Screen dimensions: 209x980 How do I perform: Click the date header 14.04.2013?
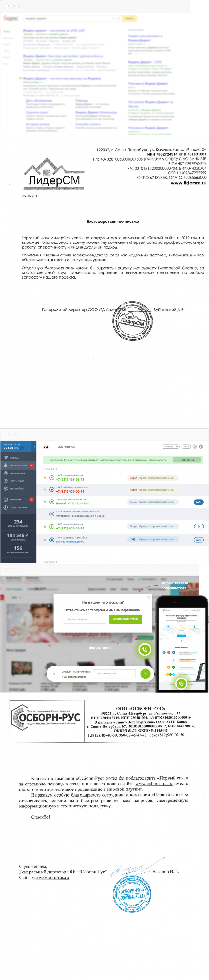[50, 469]
